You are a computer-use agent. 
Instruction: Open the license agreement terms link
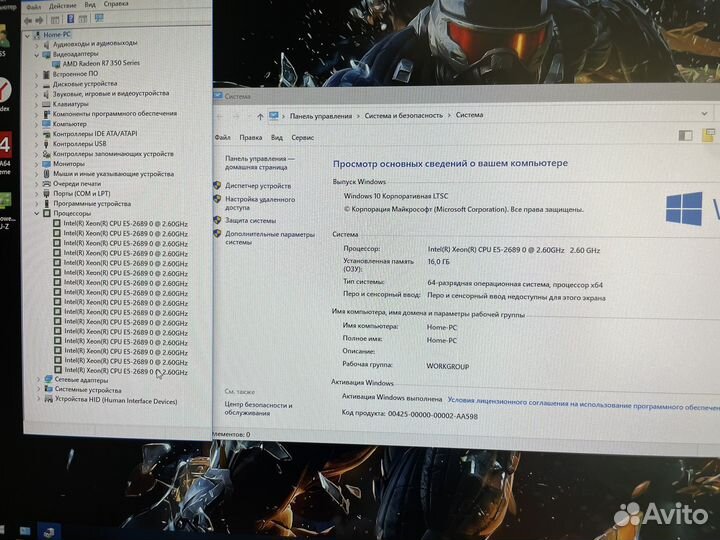tap(583, 404)
